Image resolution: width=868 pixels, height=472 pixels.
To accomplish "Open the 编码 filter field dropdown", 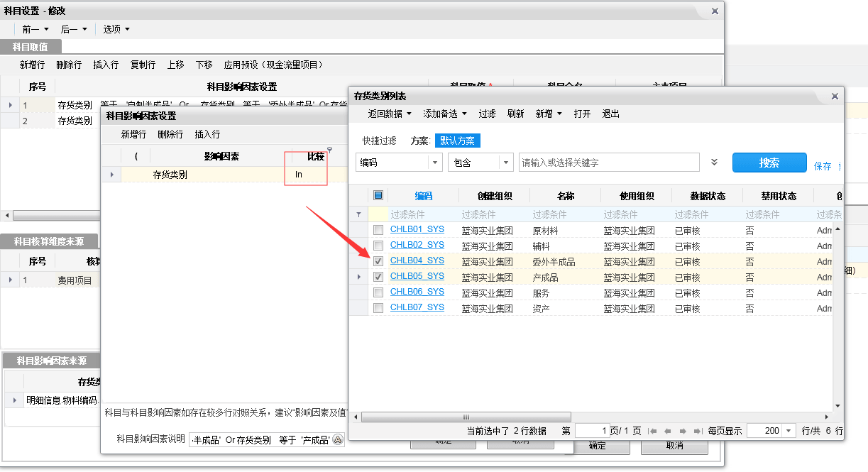I will coord(435,163).
